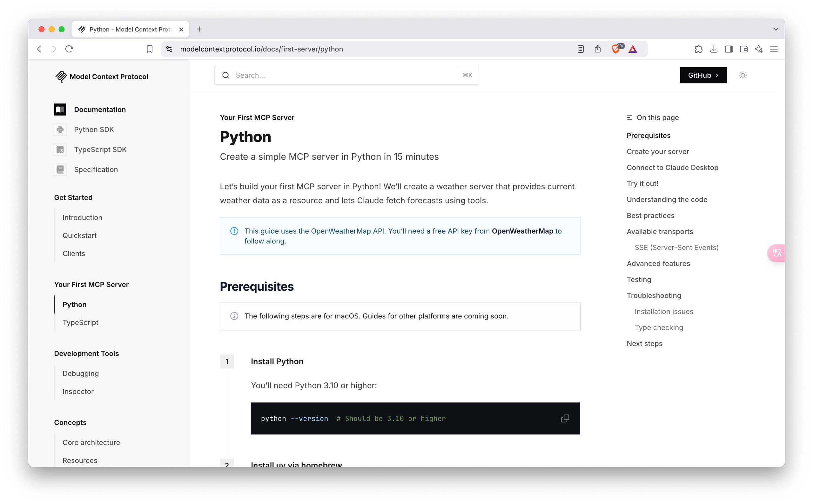
Task: Open the Leo AI sparkle icon
Action: [x=759, y=49]
